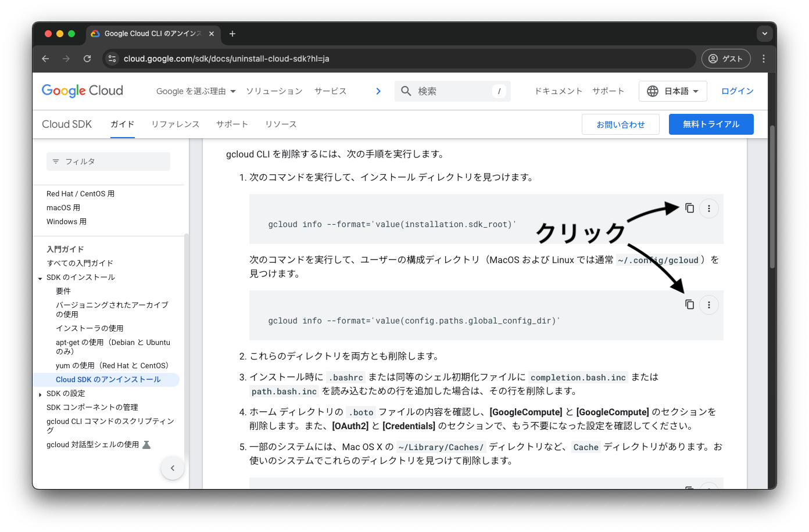Close the Google Cloud CLI tab
Image resolution: width=809 pixels, height=532 pixels.
point(212,34)
